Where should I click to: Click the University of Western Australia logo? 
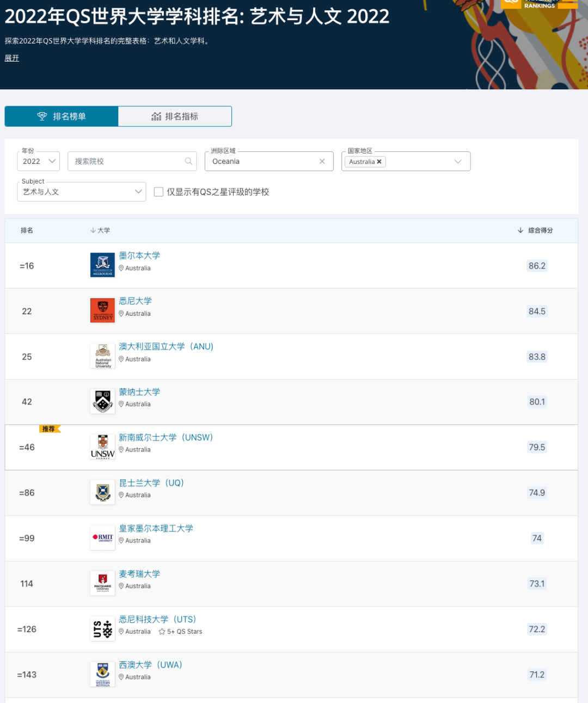(x=102, y=674)
